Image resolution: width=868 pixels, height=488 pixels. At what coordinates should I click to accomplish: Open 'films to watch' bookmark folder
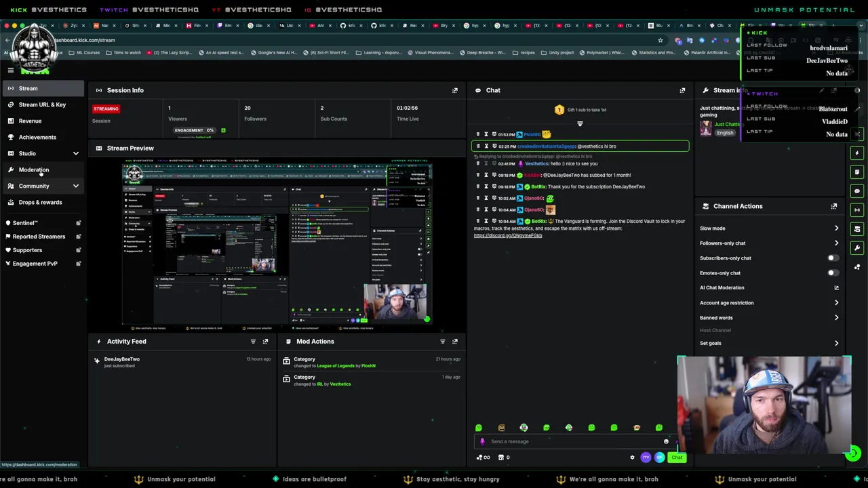(123, 52)
